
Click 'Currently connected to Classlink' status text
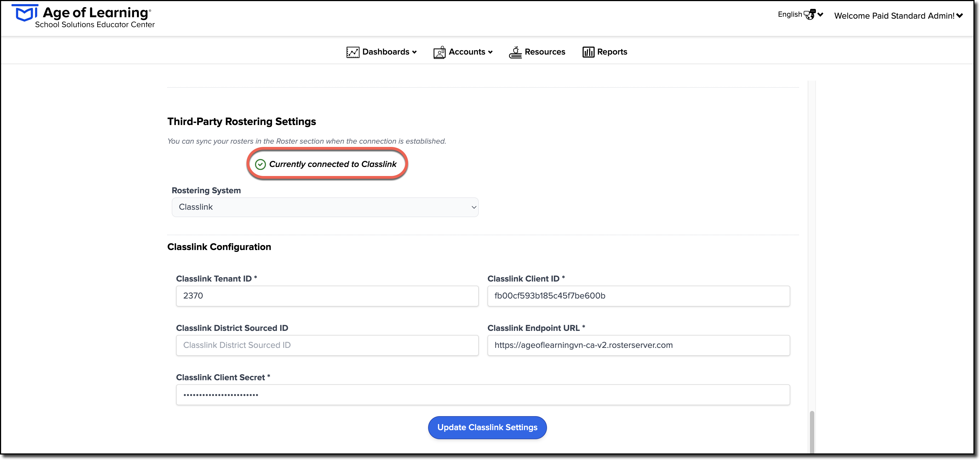tap(333, 164)
